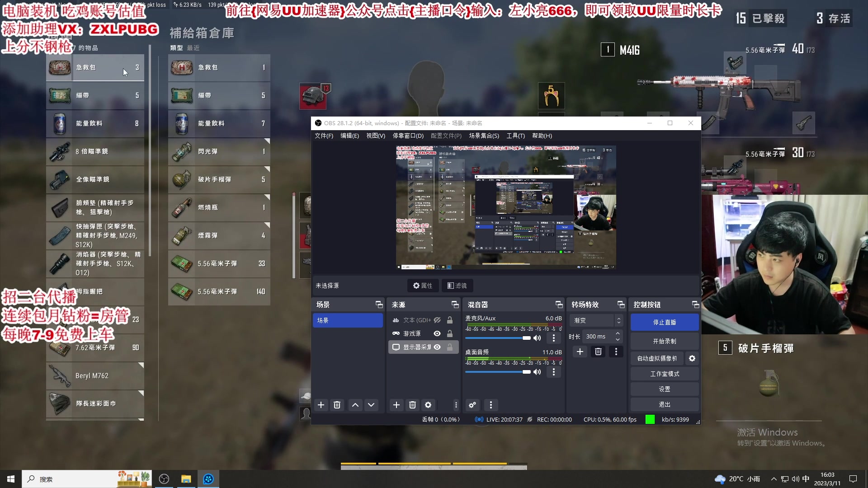Undock the 来源 panel
Viewport: 868px width, 488px height.
[x=455, y=305]
